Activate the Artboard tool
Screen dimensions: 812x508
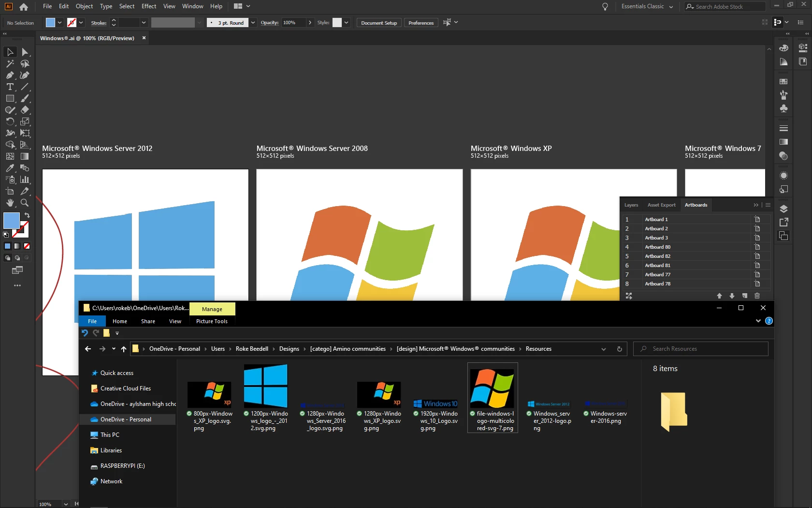[10, 191]
